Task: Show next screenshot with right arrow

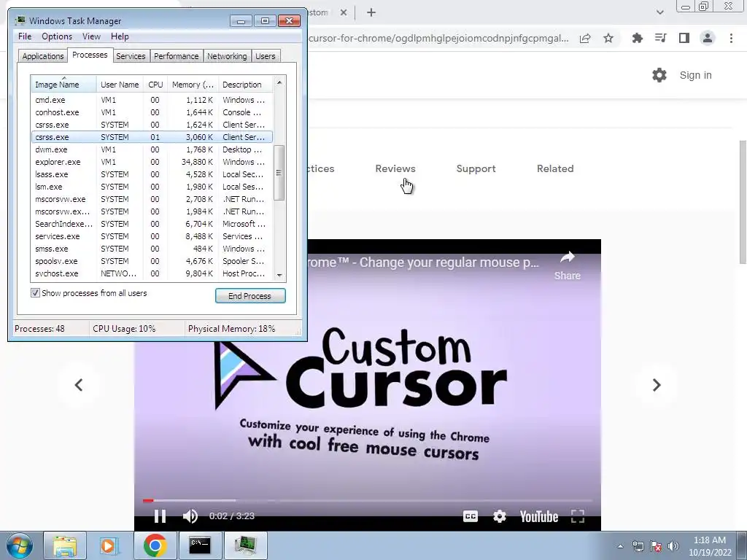Action: coord(657,385)
